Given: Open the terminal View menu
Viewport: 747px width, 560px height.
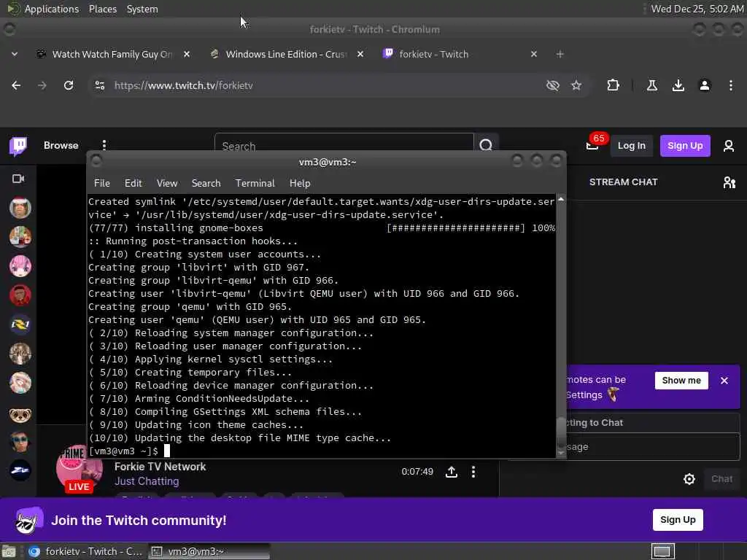Looking at the screenshot, I should point(167,183).
